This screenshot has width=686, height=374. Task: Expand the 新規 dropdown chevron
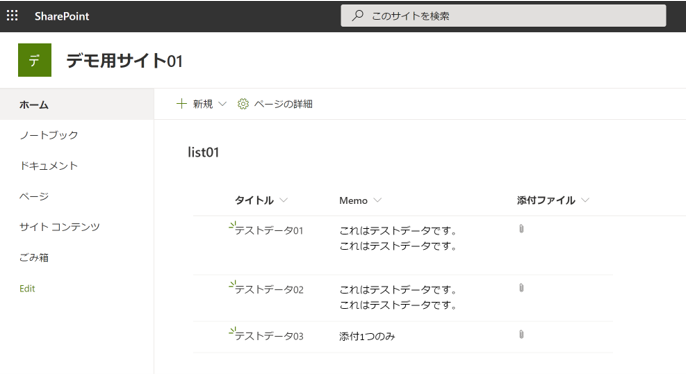tap(222, 104)
